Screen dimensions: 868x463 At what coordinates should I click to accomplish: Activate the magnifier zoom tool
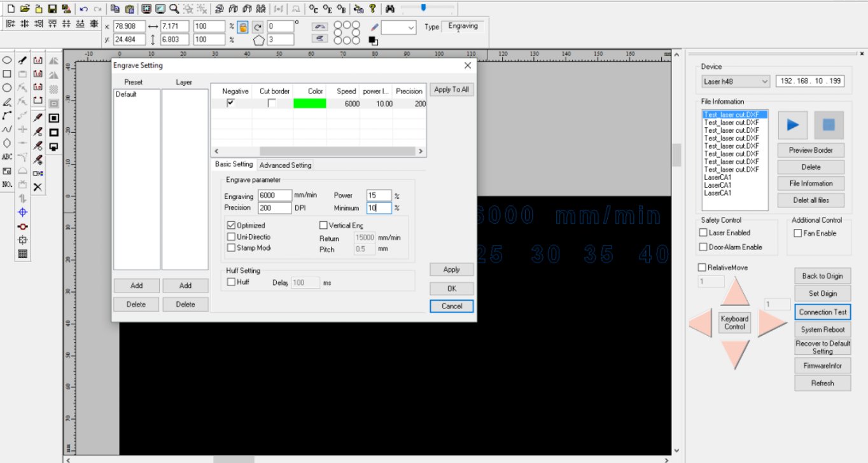(x=174, y=9)
